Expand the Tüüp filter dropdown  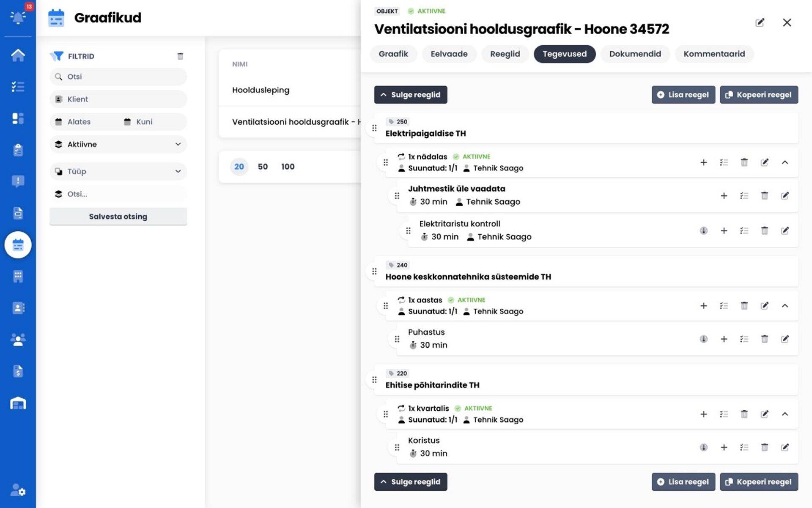[x=118, y=171]
